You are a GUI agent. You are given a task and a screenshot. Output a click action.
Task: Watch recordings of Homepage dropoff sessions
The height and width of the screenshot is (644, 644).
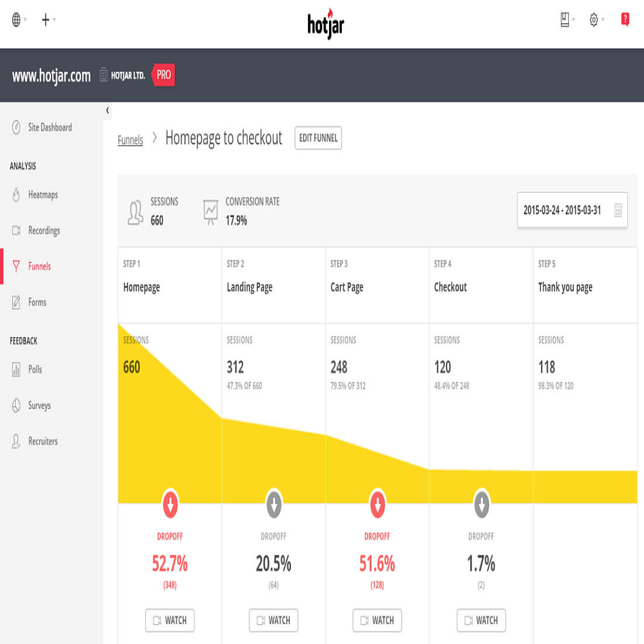pos(170,620)
